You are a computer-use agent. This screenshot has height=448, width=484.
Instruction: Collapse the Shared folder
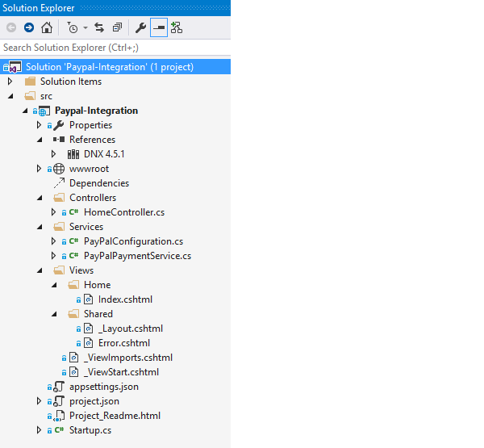(x=54, y=314)
